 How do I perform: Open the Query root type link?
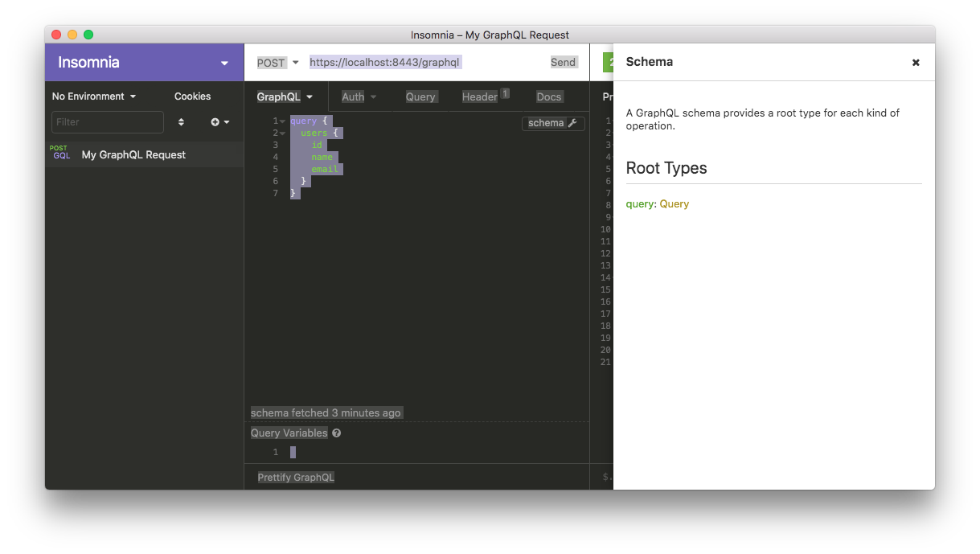675,204
